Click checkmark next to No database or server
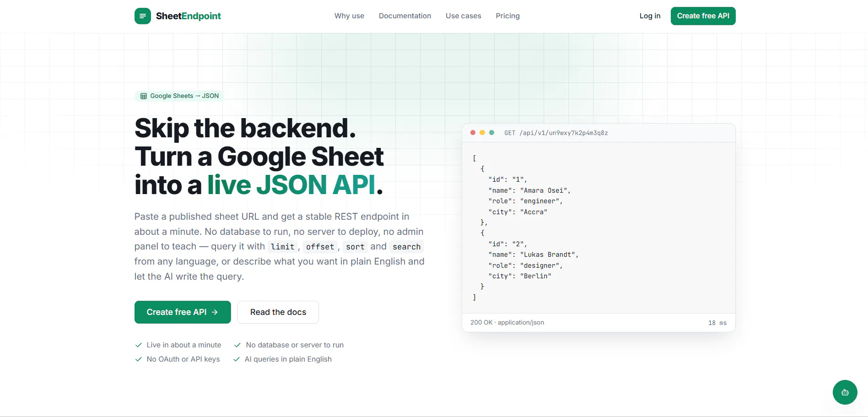Screen dimensions: 868x417 [x=237, y=345]
